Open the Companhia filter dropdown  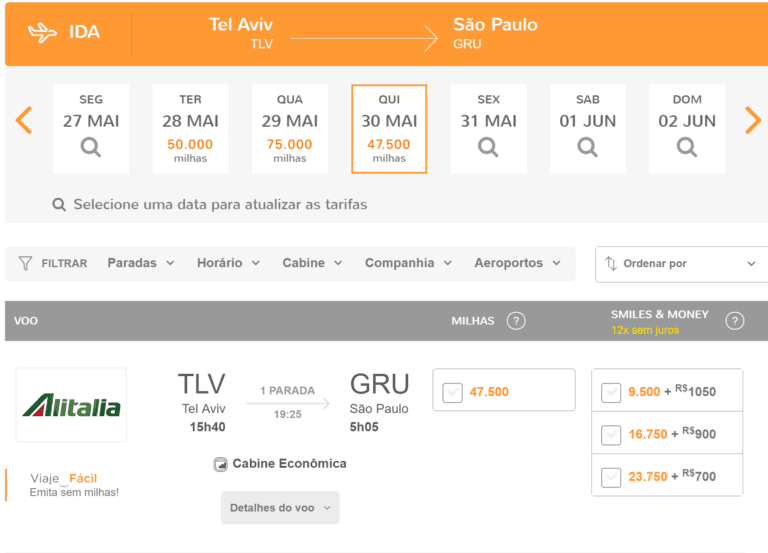(x=408, y=263)
